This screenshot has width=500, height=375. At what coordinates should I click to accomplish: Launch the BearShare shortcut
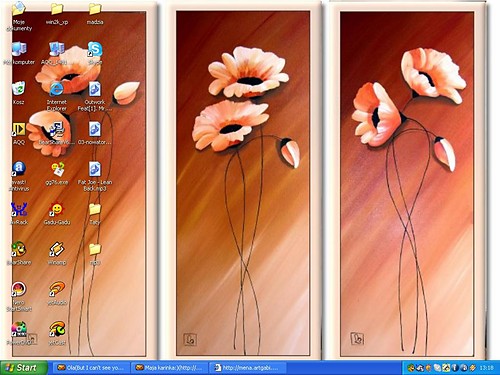[19, 249]
